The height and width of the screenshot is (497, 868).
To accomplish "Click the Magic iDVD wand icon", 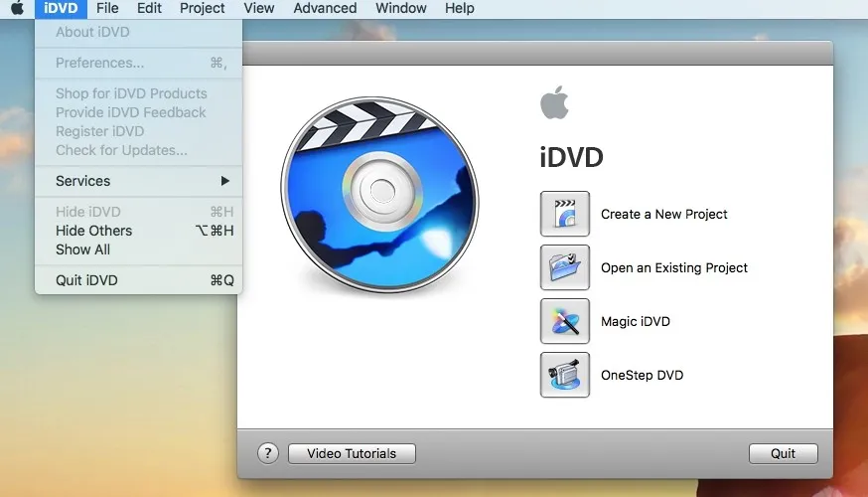I will (565, 321).
